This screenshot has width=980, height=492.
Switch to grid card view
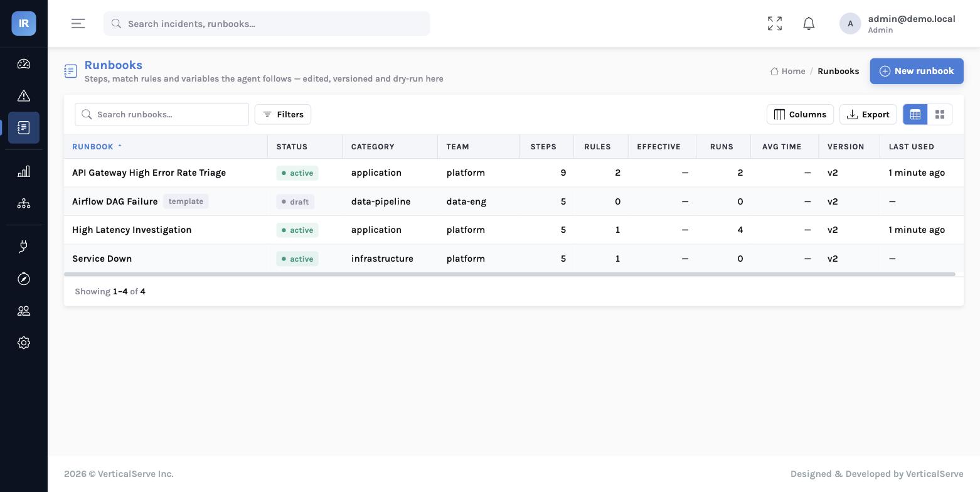tap(940, 114)
